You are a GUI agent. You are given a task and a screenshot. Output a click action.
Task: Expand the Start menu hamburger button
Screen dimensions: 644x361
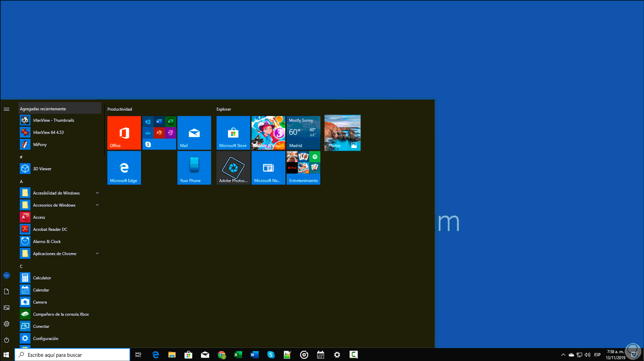(x=6, y=109)
